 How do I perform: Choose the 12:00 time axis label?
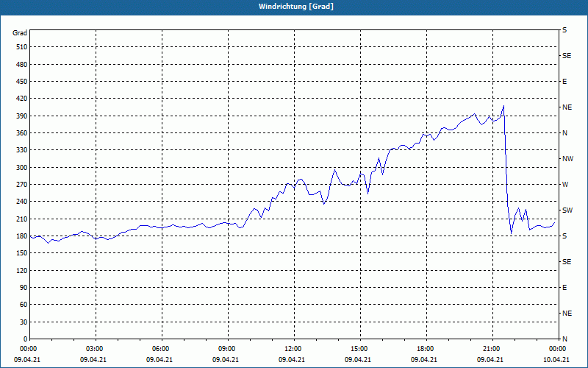click(x=293, y=349)
